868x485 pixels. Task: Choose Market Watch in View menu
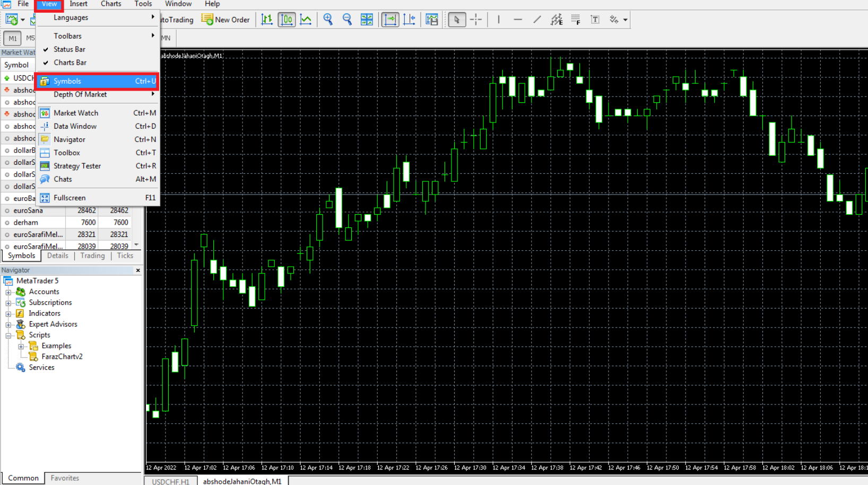click(98, 113)
